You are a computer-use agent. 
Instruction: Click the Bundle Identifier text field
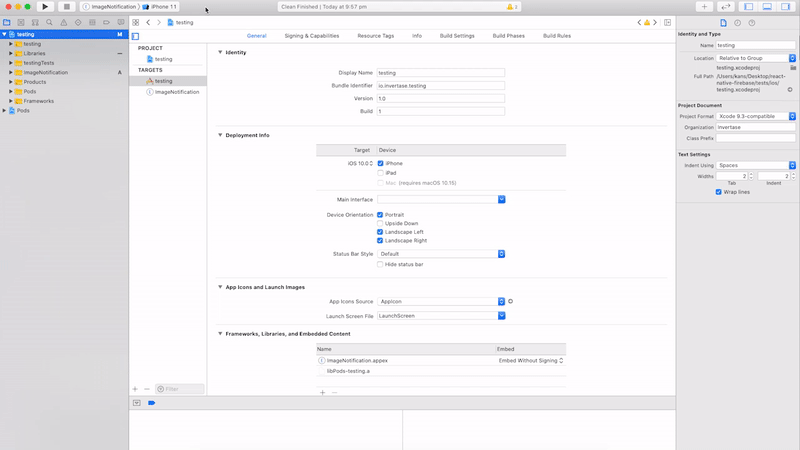(440, 86)
